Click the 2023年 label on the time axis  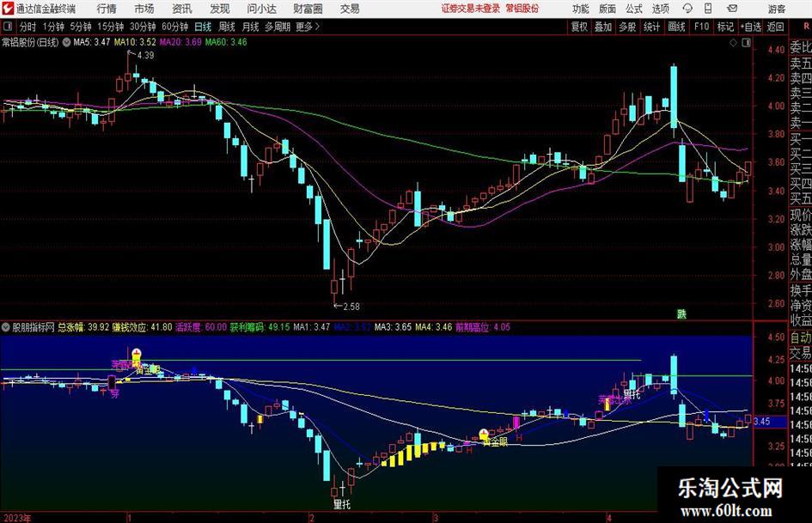(x=17, y=518)
